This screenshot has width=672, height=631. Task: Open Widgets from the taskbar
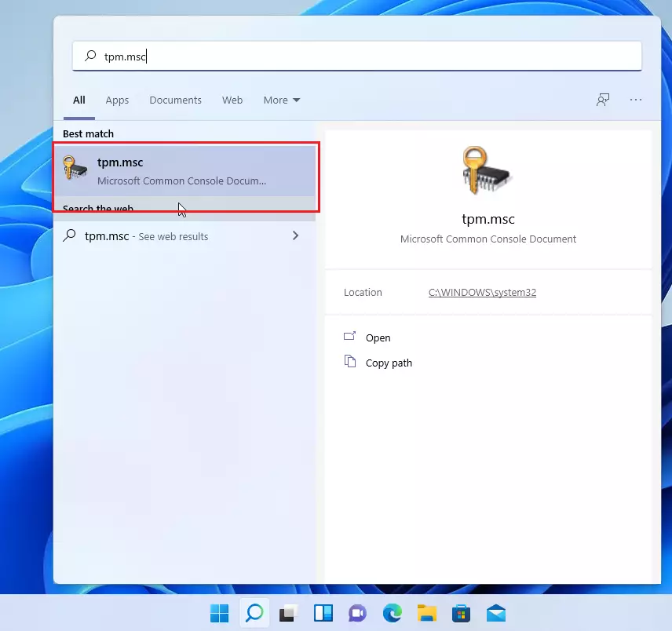323,614
